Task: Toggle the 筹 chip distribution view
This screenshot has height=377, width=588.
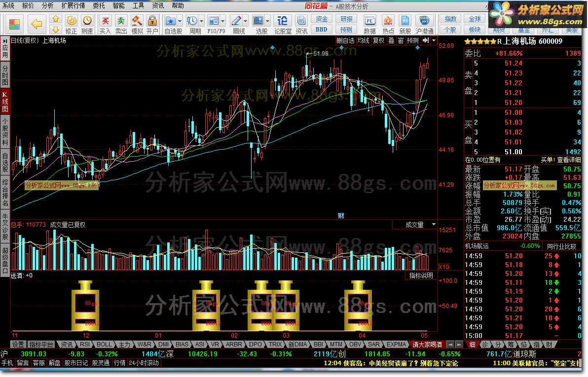Action: pyautogui.click(x=511, y=344)
